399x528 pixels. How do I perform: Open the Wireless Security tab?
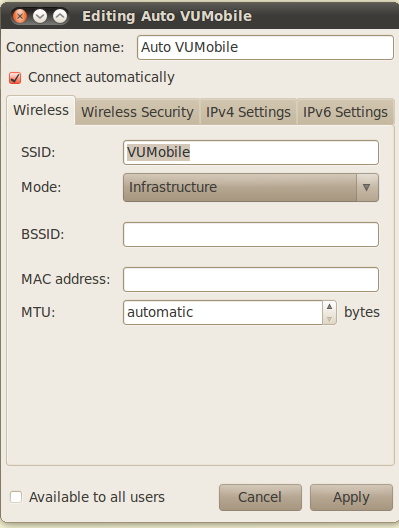pyautogui.click(x=137, y=112)
